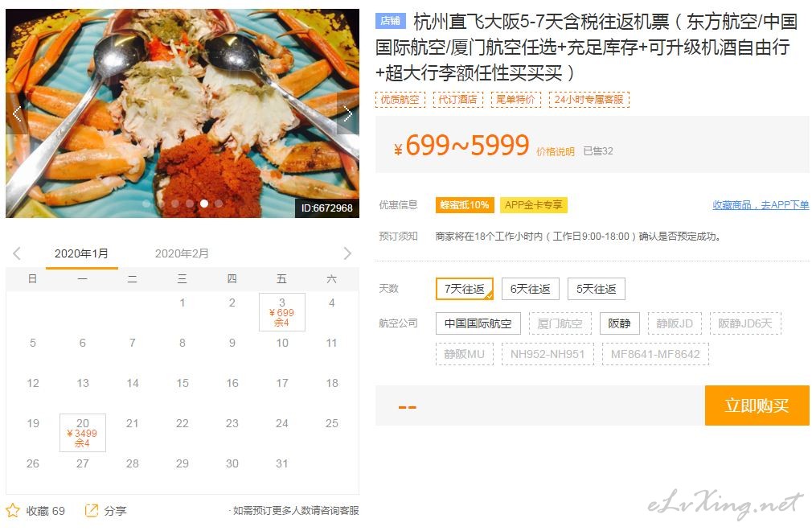Choose the 阪静 airline option
The height and width of the screenshot is (531, 812).
coord(619,323)
